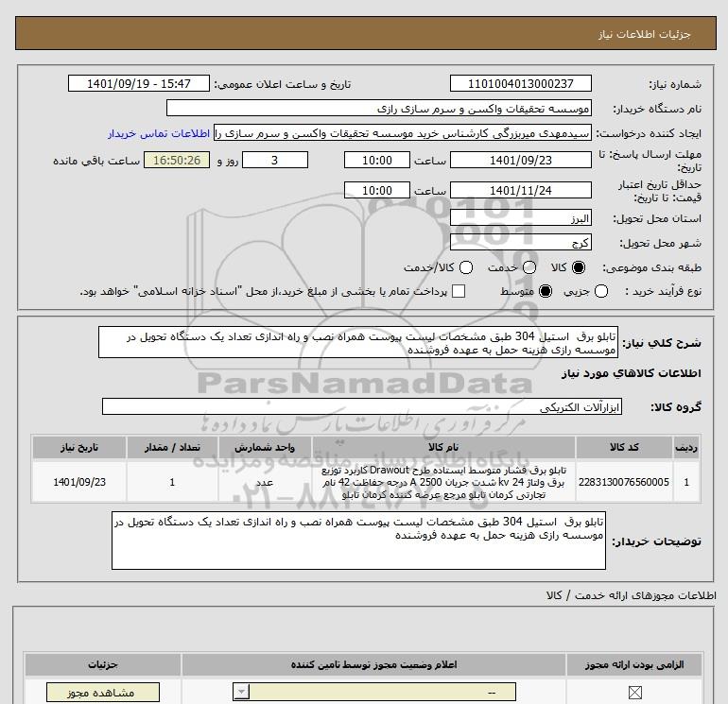Click the گروه کالا field ابزارآلات الکتریکی
The height and width of the screenshot is (704, 728).
362,407
